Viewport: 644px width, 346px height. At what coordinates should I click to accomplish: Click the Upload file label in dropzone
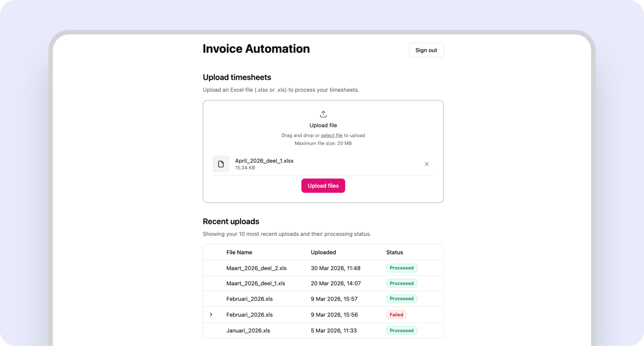[323, 125]
